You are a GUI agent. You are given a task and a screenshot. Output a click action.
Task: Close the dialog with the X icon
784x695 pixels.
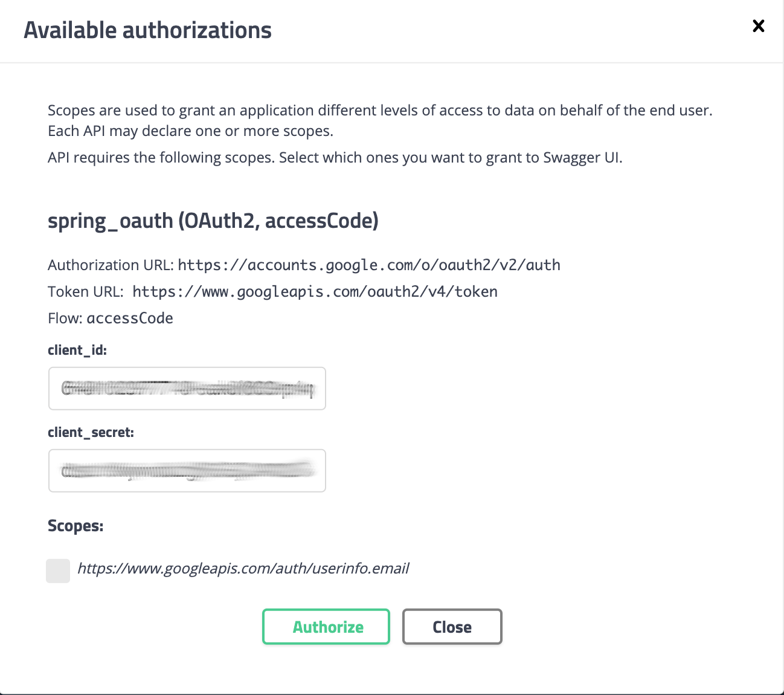point(758,26)
